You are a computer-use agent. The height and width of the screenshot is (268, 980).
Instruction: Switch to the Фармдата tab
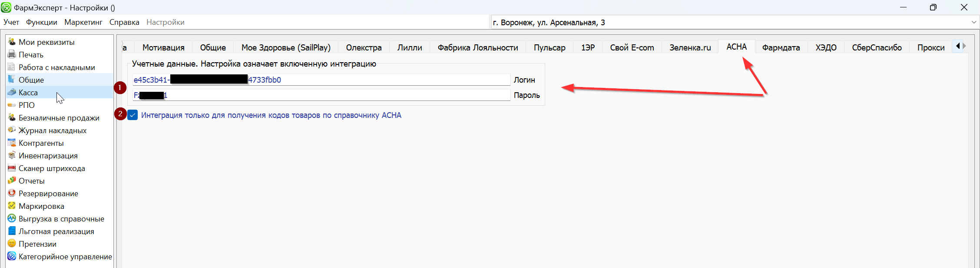781,47
